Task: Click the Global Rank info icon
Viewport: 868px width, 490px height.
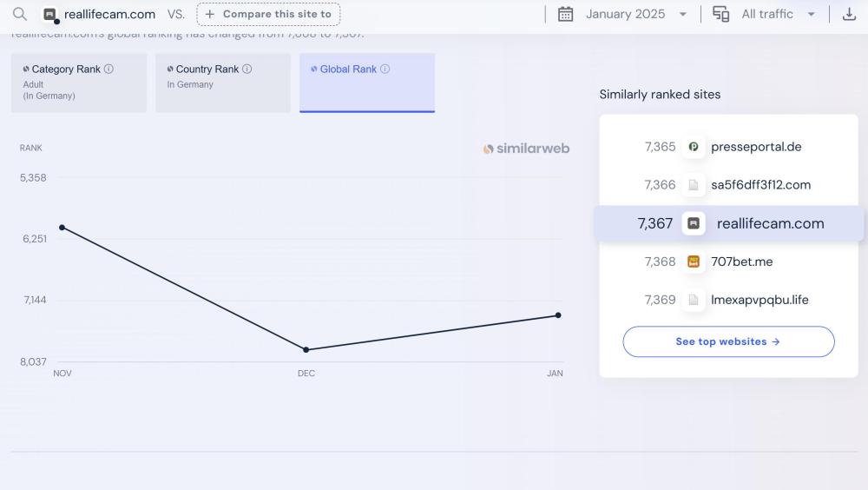Action: 385,70
